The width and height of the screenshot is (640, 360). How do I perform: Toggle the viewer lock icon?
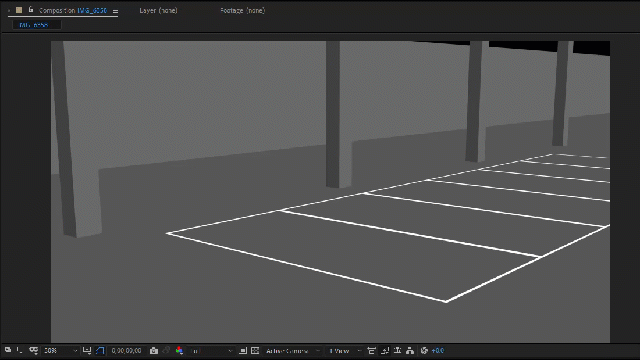(31, 10)
